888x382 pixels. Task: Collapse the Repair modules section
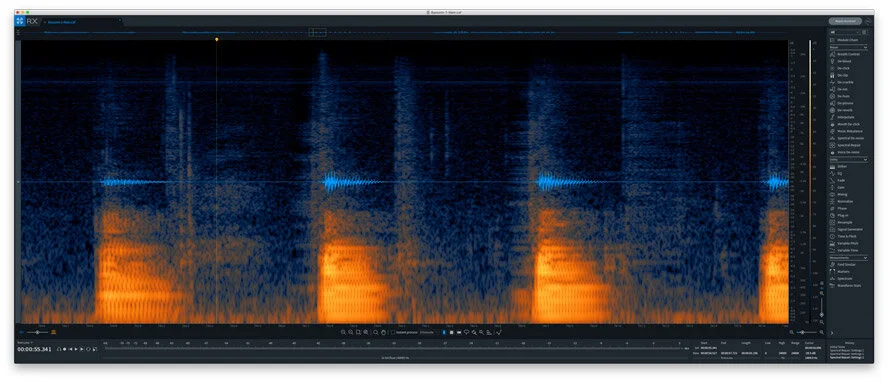point(865,47)
